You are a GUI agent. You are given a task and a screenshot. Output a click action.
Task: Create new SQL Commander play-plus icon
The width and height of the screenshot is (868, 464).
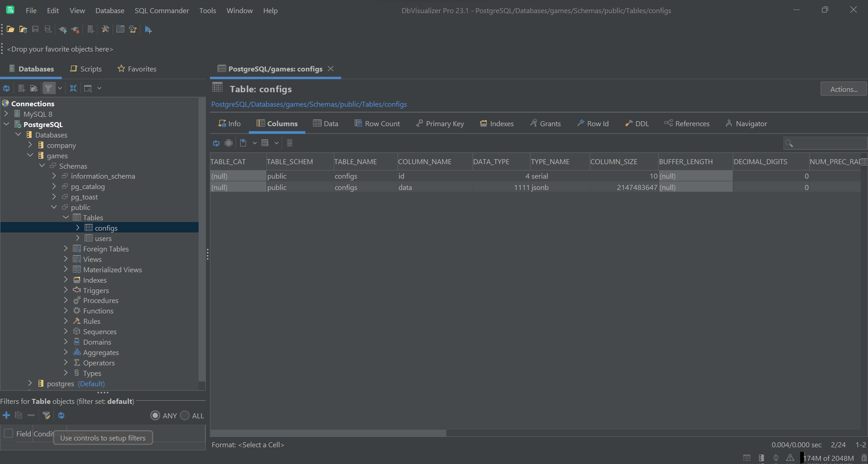tap(148, 29)
